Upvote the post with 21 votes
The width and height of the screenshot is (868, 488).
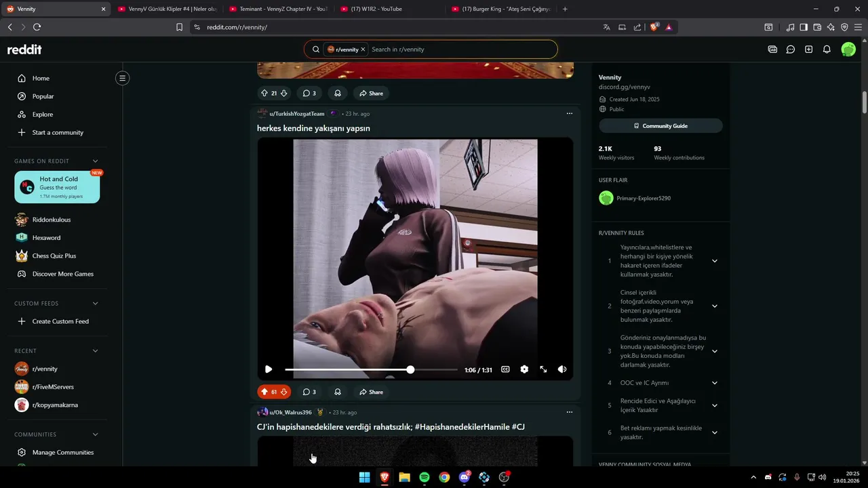pyautogui.click(x=264, y=93)
